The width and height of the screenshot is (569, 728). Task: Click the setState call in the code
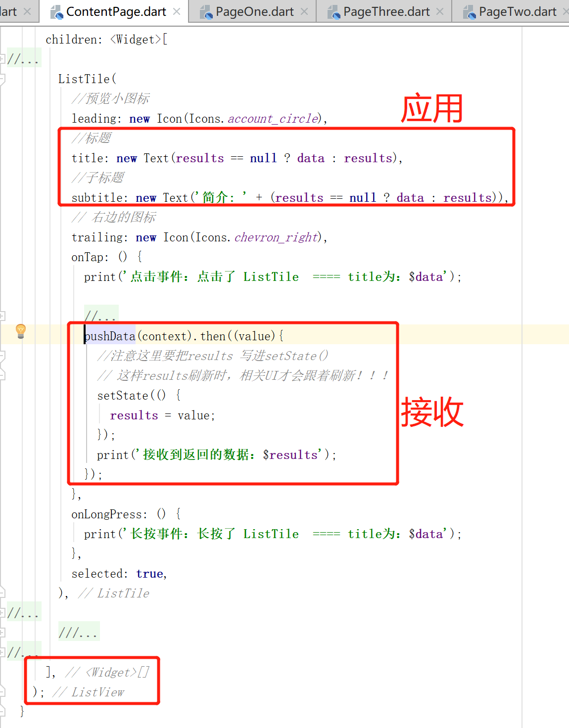tap(123, 396)
